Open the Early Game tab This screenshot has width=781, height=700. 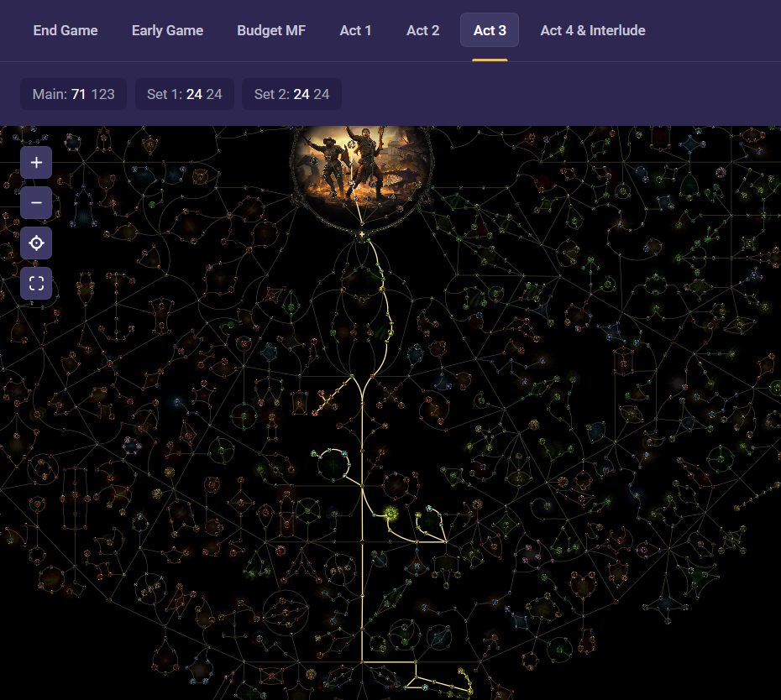point(167,30)
